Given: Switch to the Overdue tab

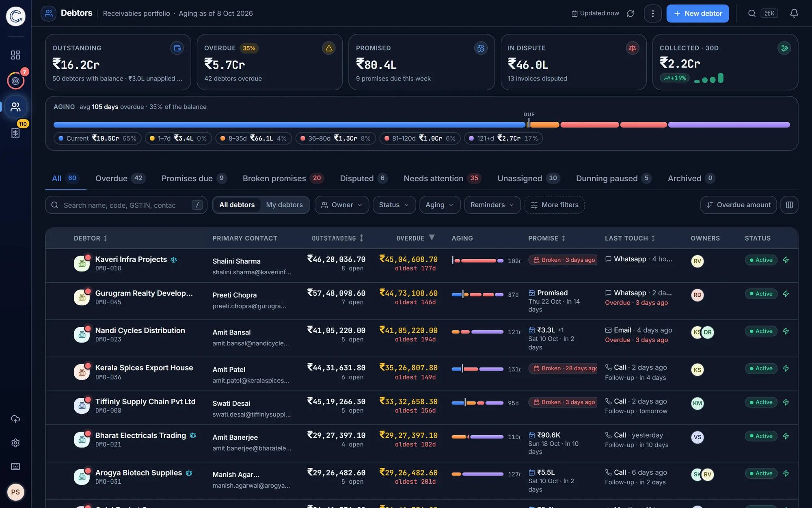Looking at the screenshot, I should [120, 178].
